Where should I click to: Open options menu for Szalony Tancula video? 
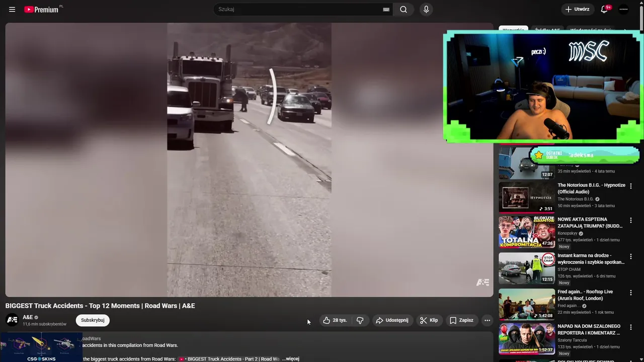[631, 327]
